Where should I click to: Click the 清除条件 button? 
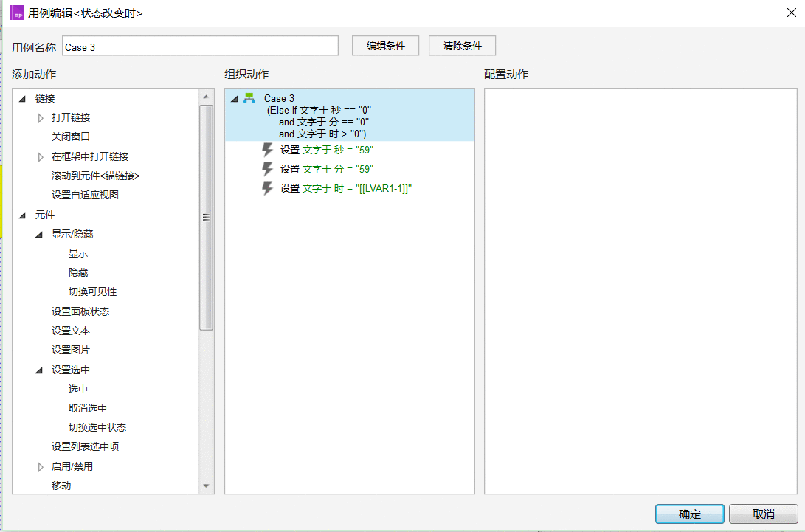pos(462,46)
